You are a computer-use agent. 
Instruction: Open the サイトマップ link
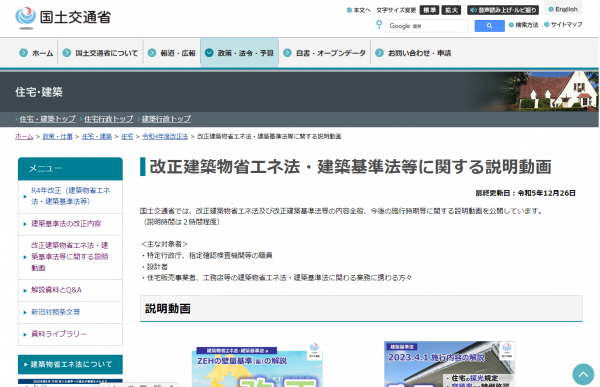tap(563, 24)
